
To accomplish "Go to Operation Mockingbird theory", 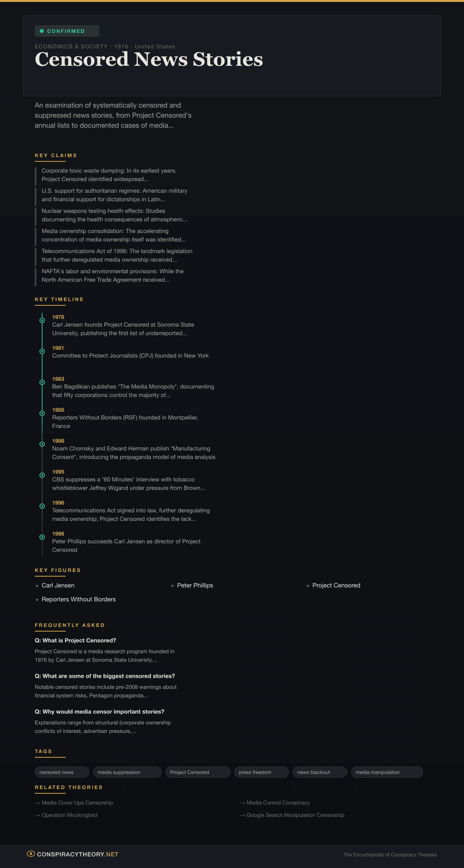I will click(70, 815).
